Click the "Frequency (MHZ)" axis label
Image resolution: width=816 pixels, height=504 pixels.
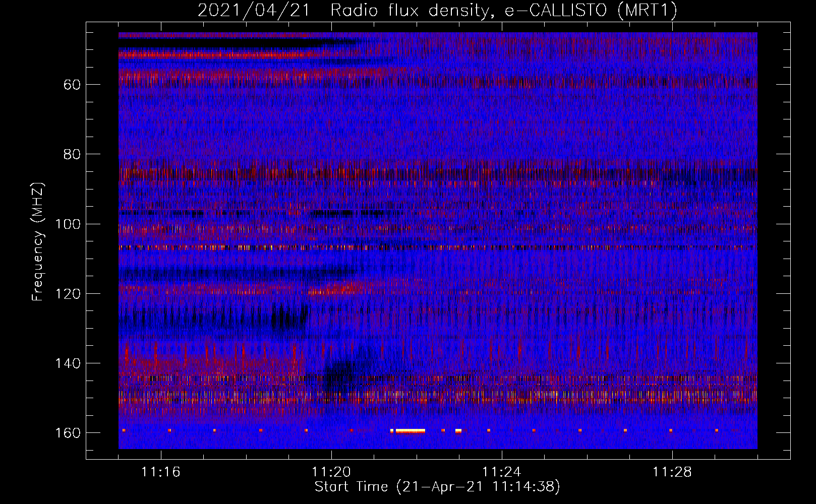click(38, 241)
